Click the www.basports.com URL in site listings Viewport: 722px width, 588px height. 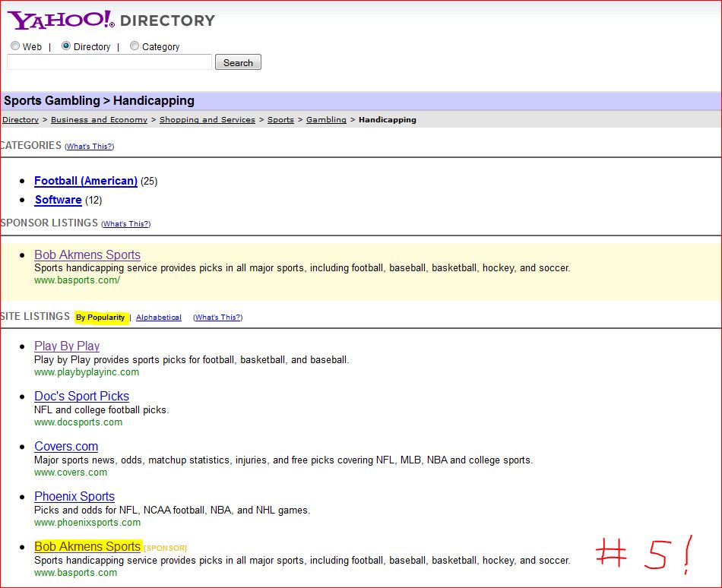(x=75, y=573)
